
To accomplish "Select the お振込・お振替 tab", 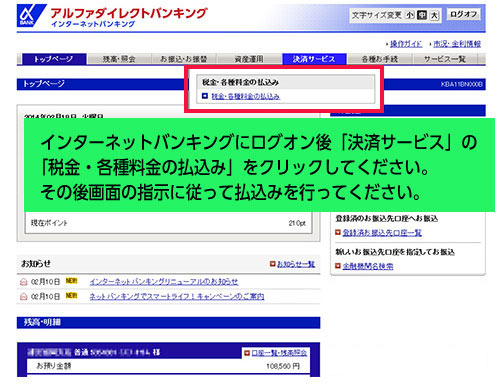I will coord(184,59).
